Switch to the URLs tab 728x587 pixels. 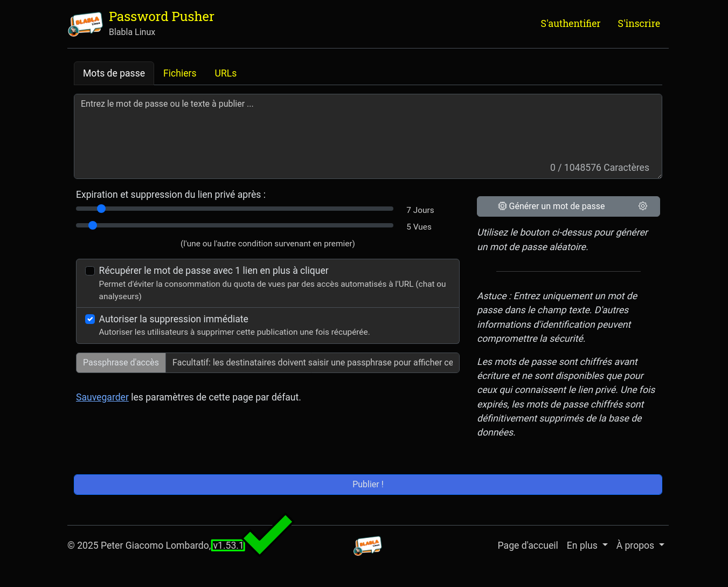click(225, 73)
